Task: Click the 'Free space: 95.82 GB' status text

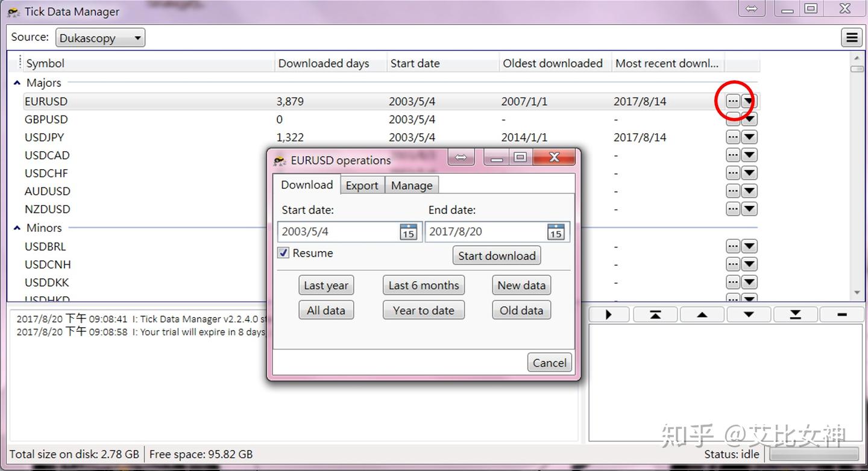Action: coord(201,454)
